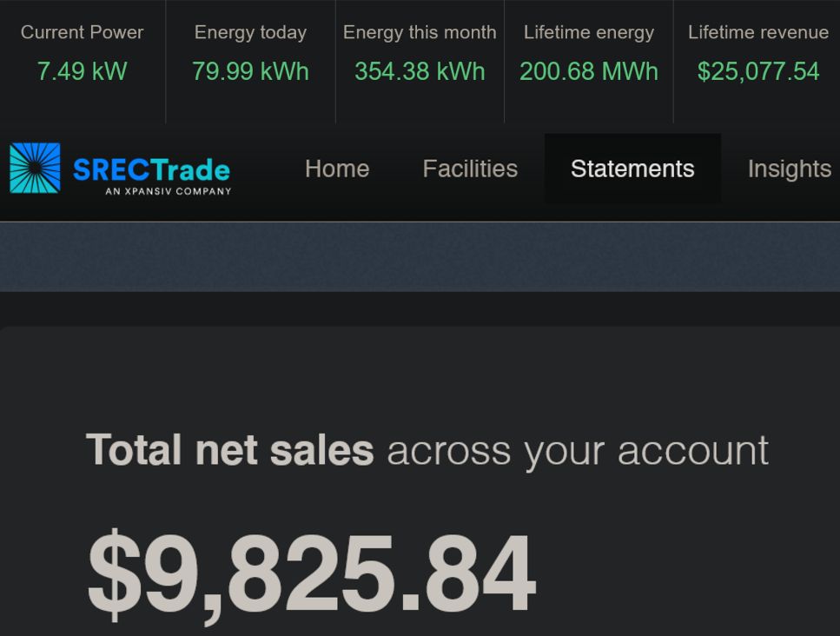Click the SRECTrade sunburst logo icon
This screenshot has width=840, height=636.
tap(35, 168)
